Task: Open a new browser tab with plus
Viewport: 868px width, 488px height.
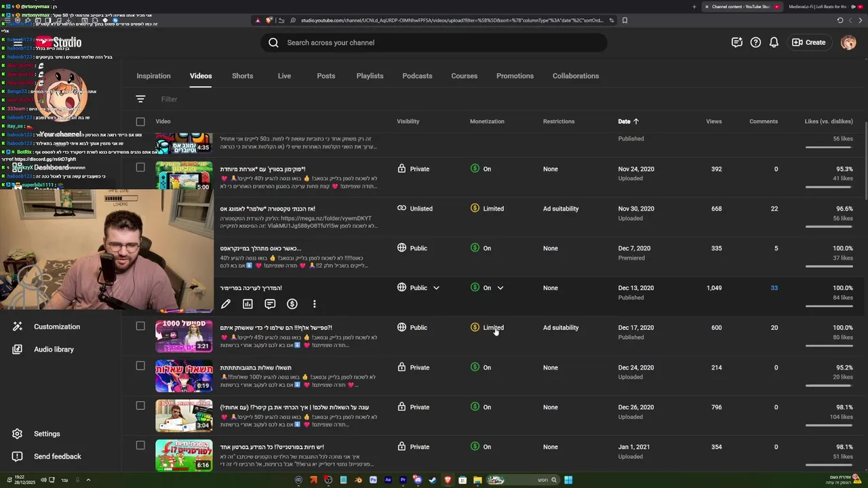Action: [694, 7]
